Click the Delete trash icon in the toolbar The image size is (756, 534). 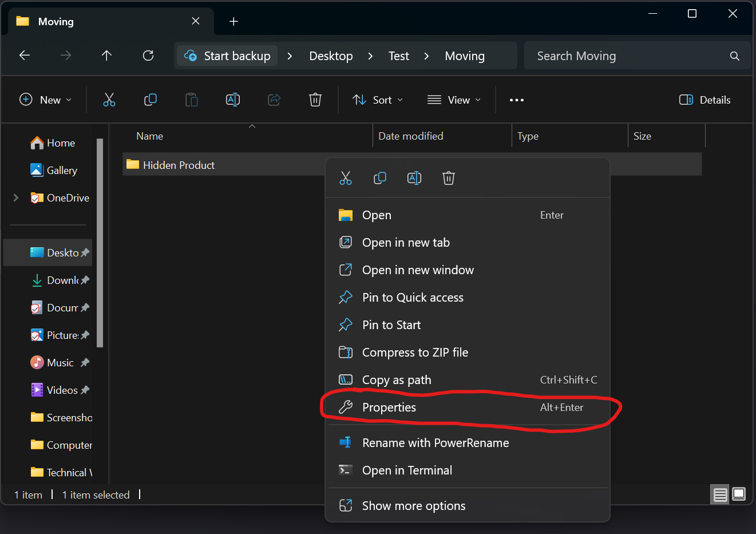coord(315,100)
